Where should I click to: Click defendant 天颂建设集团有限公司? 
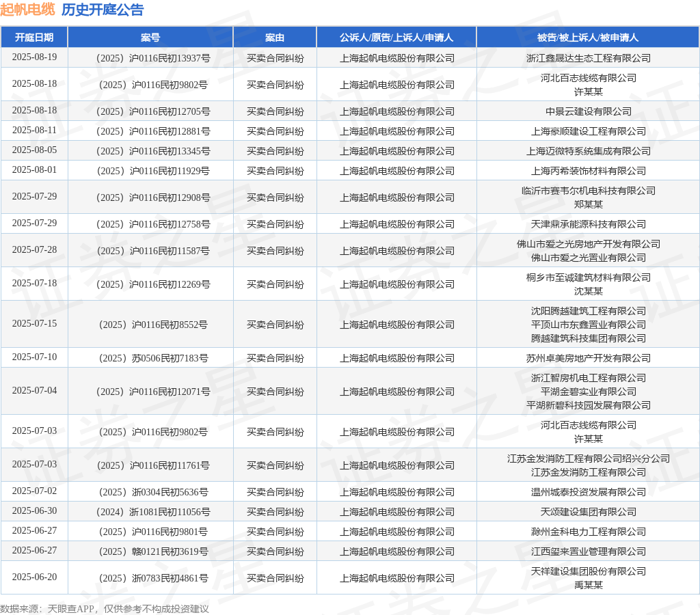coord(589,512)
